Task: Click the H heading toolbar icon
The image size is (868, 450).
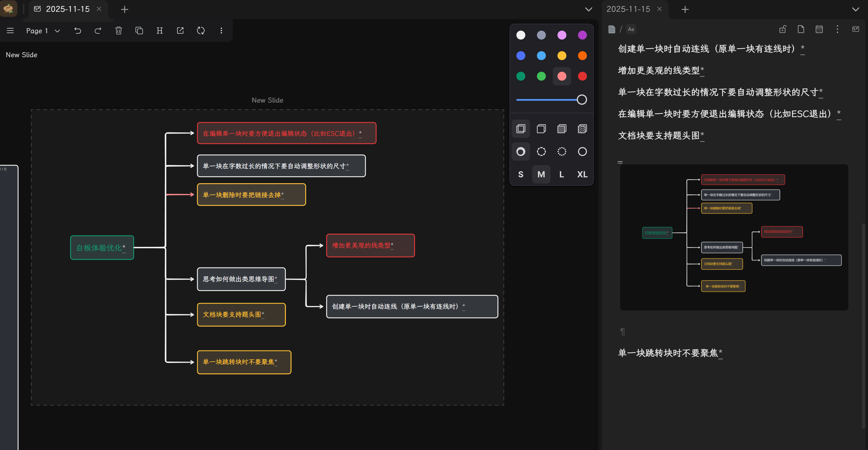Action: [x=160, y=31]
